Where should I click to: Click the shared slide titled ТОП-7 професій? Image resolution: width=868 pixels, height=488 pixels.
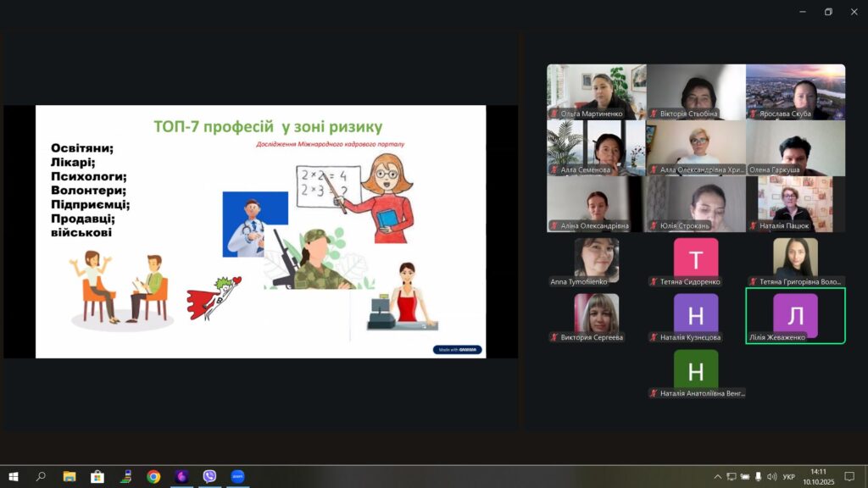pyautogui.click(x=260, y=231)
